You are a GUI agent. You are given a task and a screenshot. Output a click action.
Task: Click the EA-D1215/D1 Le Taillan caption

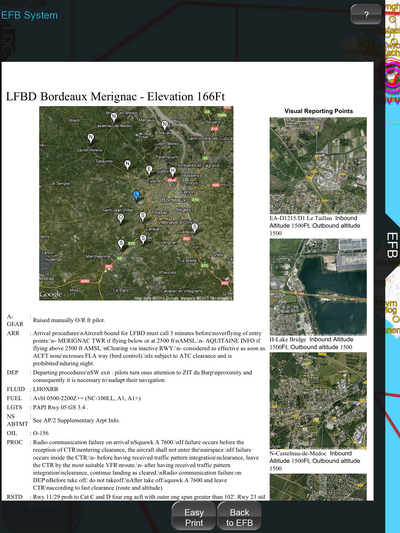pos(315,225)
